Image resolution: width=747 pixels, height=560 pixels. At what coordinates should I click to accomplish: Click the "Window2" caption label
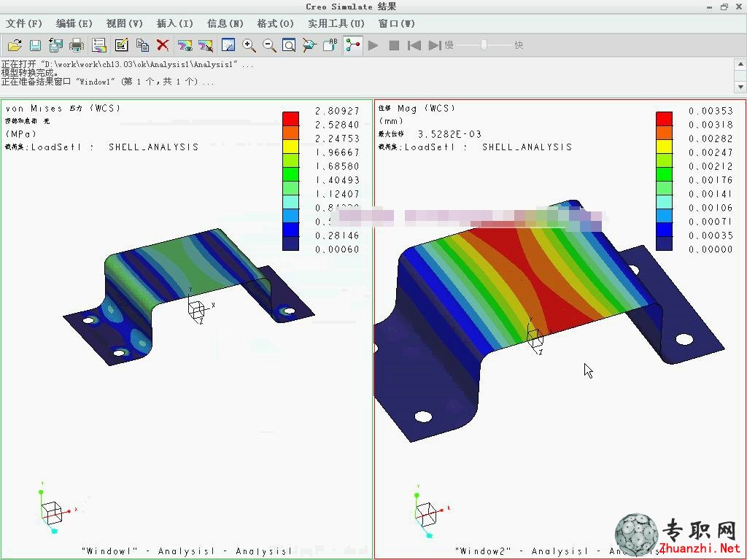point(483,551)
